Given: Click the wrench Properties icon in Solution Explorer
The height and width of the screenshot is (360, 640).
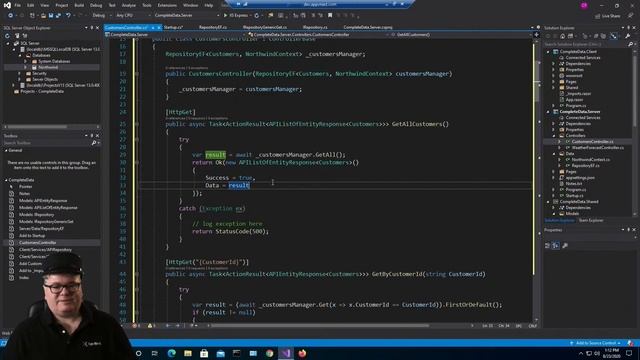Looking at the screenshot, I should click(627, 36).
